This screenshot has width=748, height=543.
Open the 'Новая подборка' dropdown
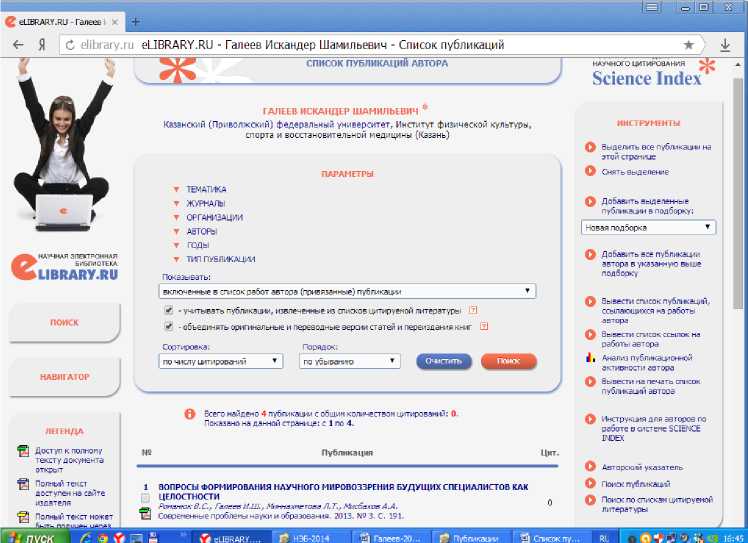pyautogui.click(x=648, y=228)
